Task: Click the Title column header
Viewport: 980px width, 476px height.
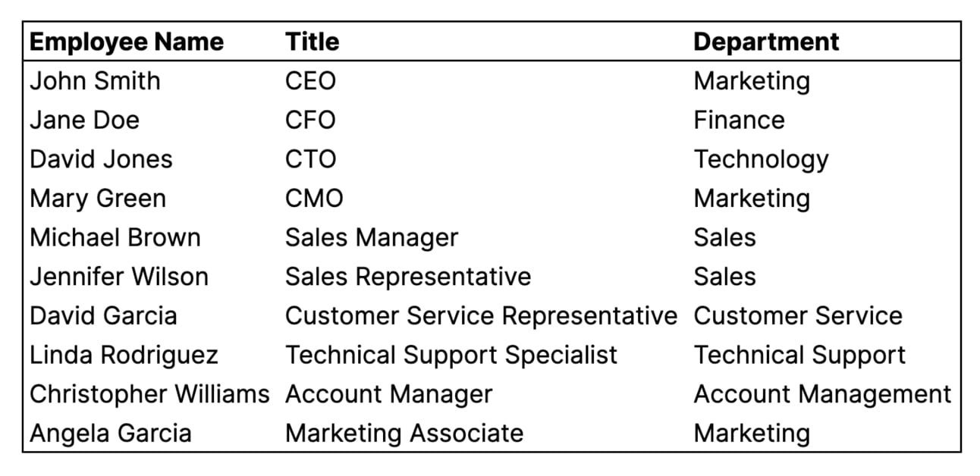Action: [312, 42]
